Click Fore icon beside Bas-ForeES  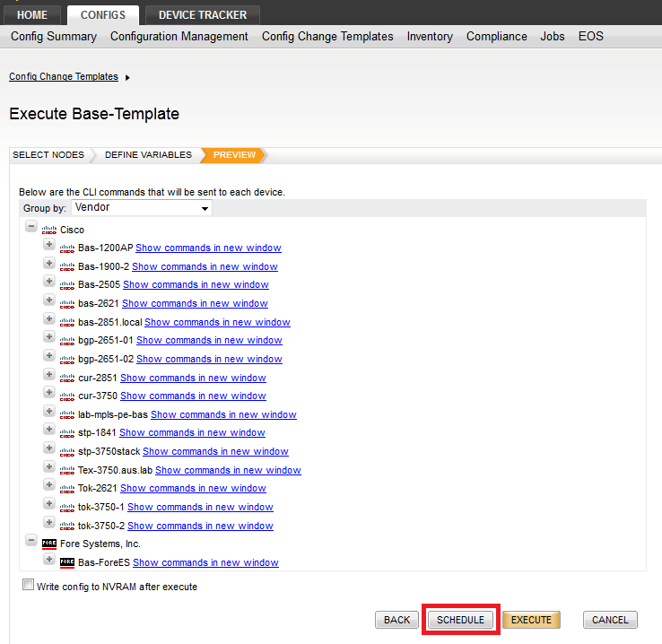click(66, 562)
